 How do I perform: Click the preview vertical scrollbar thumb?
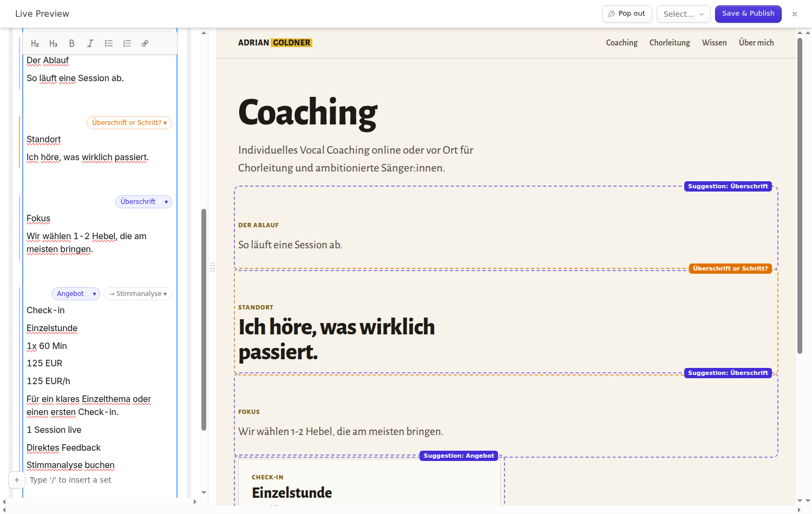coord(800,196)
